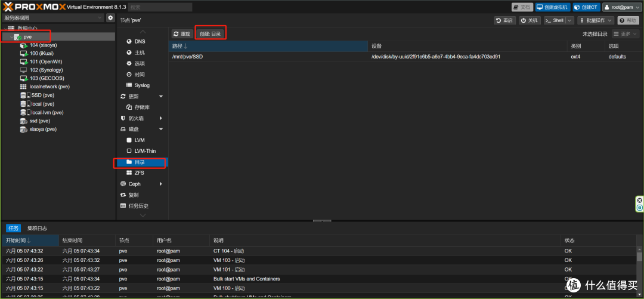Open 任务历史 task history

pyautogui.click(x=138, y=206)
